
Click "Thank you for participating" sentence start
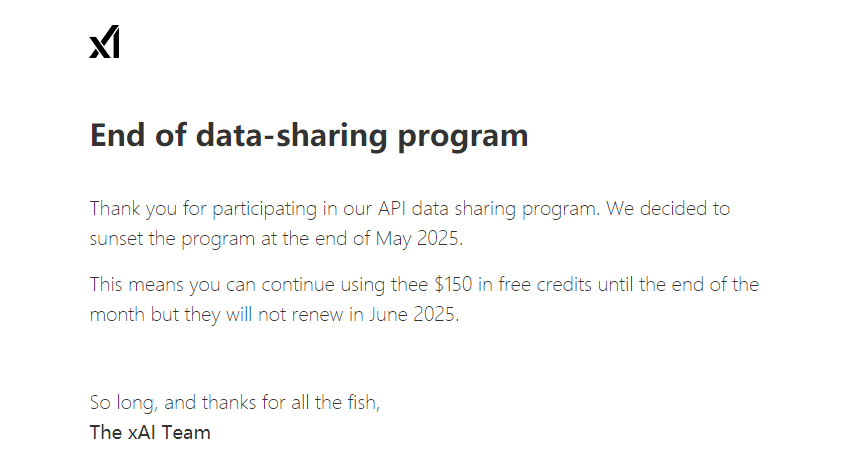[203, 209]
